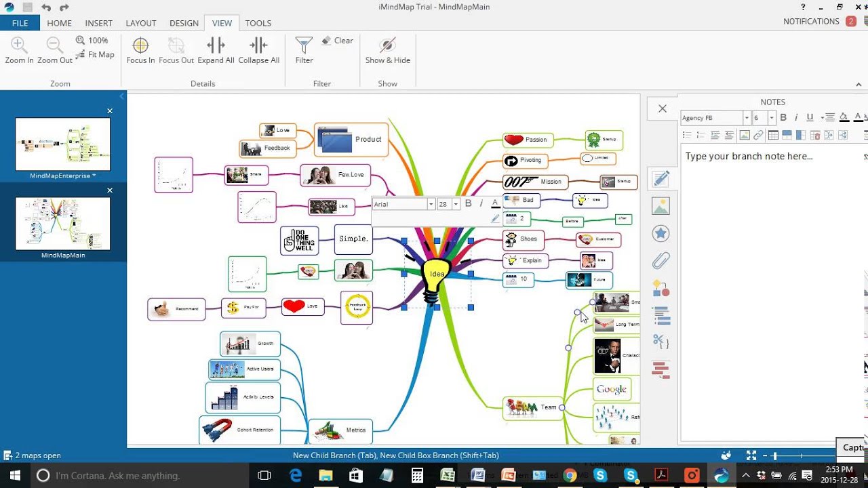Open the FILE menu
Viewport: 868px width, 488px height.
pos(20,23)
